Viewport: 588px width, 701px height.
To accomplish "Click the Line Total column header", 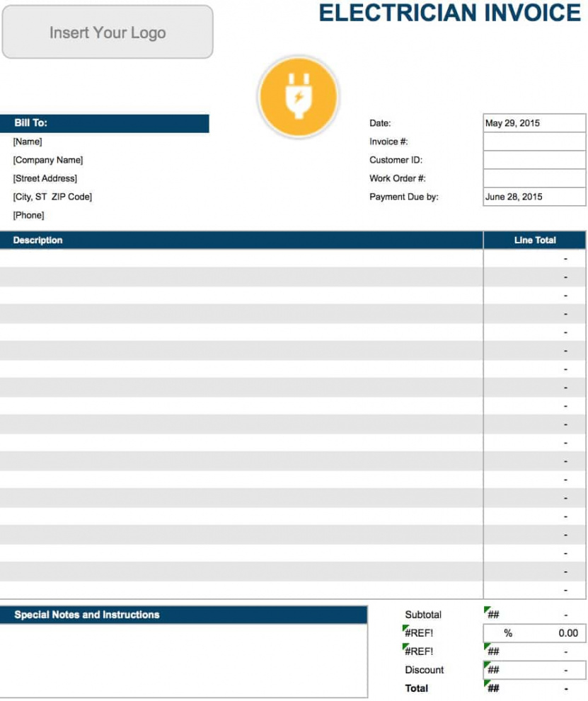I will (x=534, y=240).
